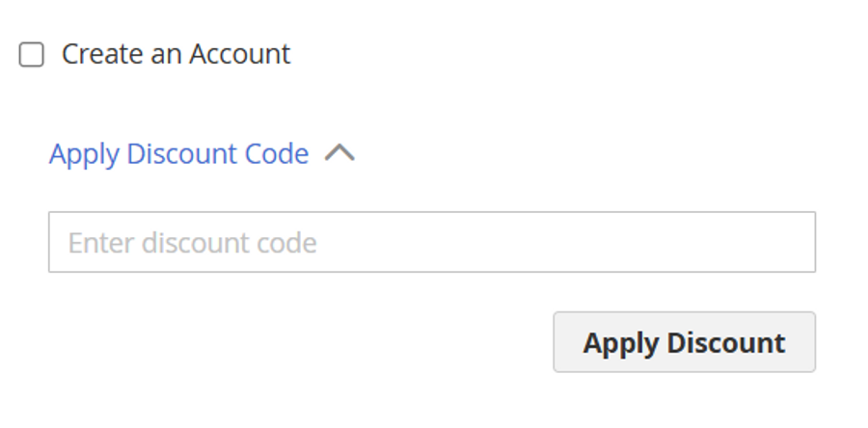This screenshot has height=428, width=868.
Task: Enable account creation via the square checkbox
Action: pos(32,55)
